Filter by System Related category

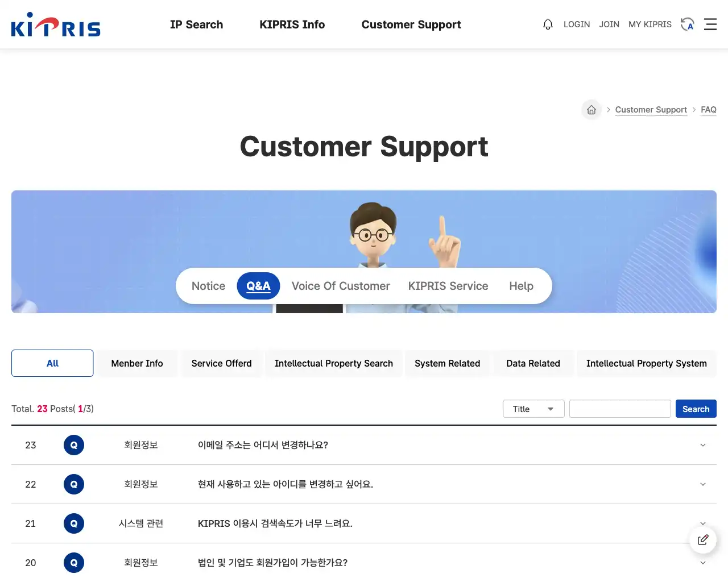point(448,363)
